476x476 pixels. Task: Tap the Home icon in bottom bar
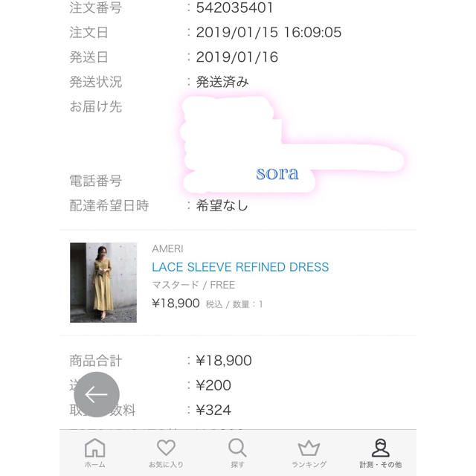(94, 448)
